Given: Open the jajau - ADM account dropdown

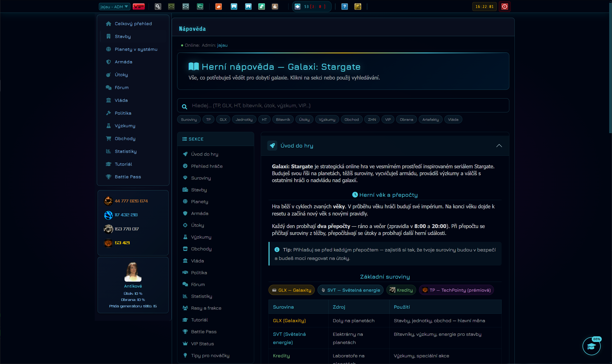Looking at the screenshot, I should pyautogui.click(x=114, y=7).
